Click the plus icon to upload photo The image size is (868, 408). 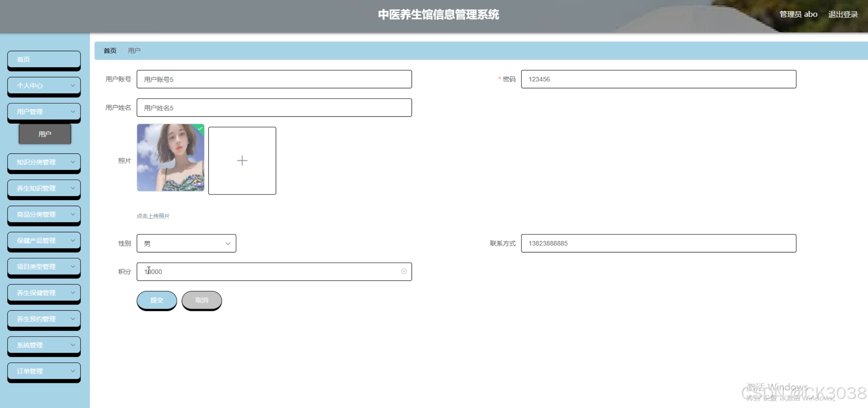242,161
